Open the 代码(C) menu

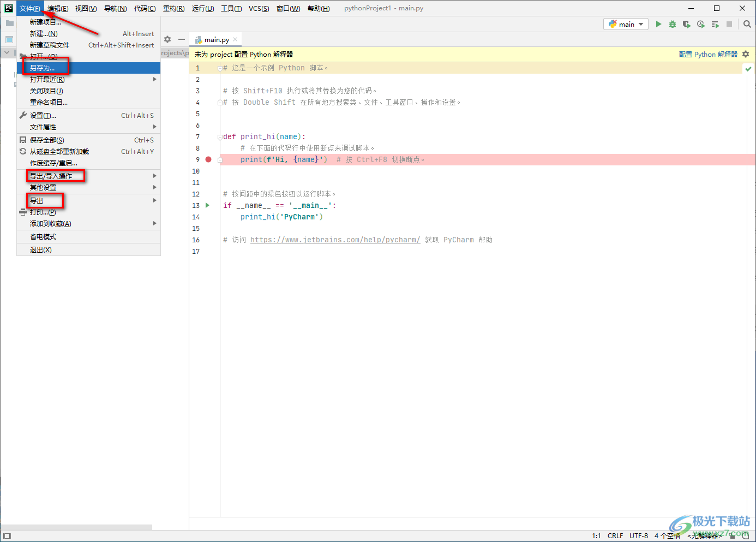click(145, 8)
